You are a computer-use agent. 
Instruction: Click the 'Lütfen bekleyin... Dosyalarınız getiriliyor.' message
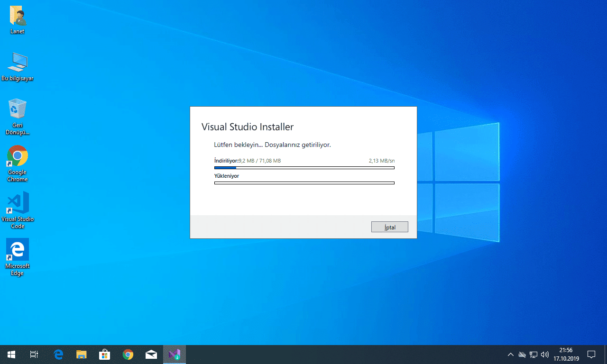273,145
